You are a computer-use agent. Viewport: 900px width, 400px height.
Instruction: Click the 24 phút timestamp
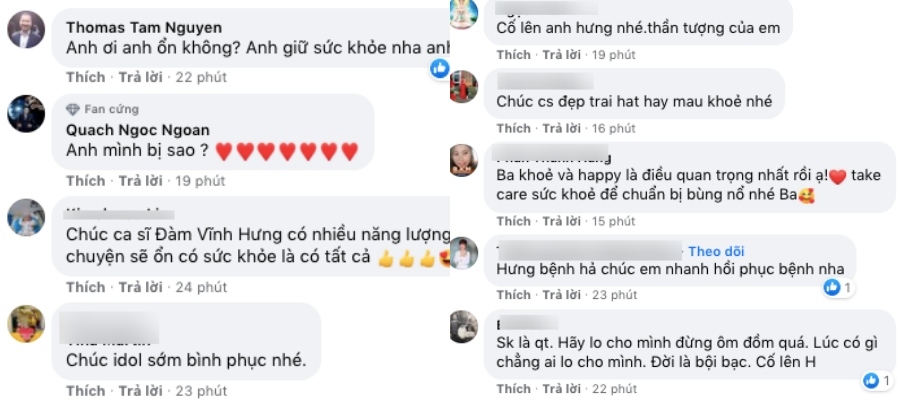click(201, 287)
